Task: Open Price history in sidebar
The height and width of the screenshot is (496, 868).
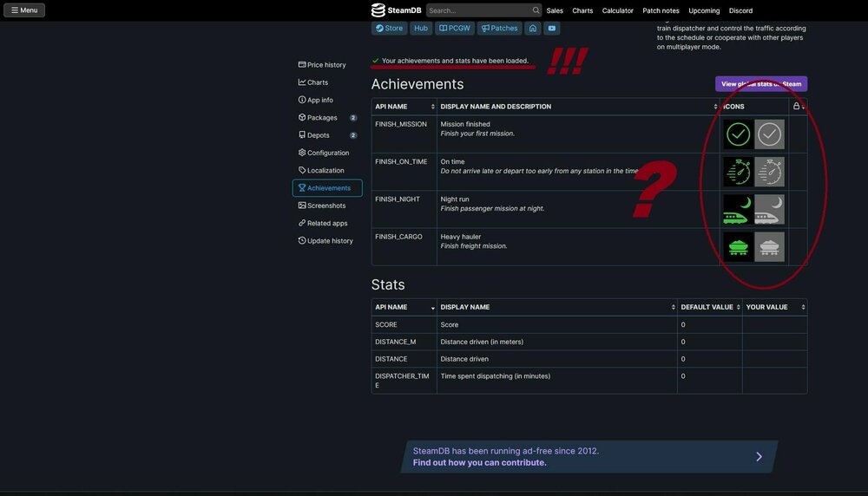Action: click(x=326, y=65)
